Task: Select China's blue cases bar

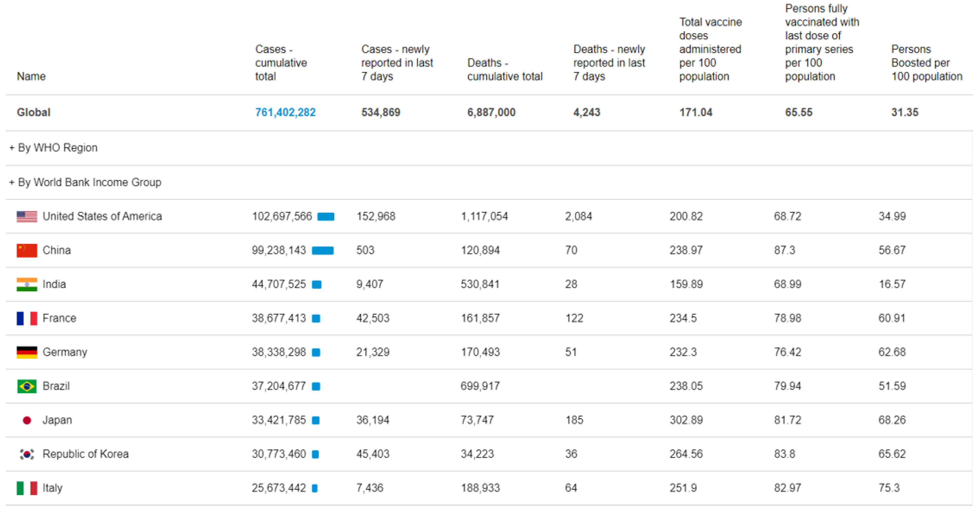Action: 323,251
